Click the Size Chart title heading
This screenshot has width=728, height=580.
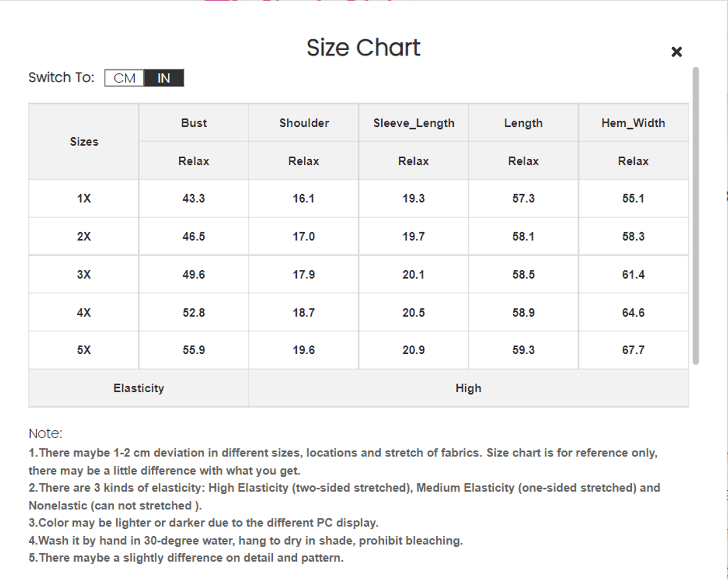click(x=363, y=48)
